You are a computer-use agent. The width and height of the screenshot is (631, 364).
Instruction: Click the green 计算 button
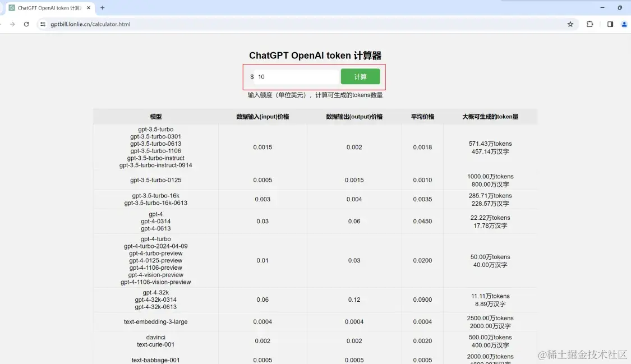360,76
